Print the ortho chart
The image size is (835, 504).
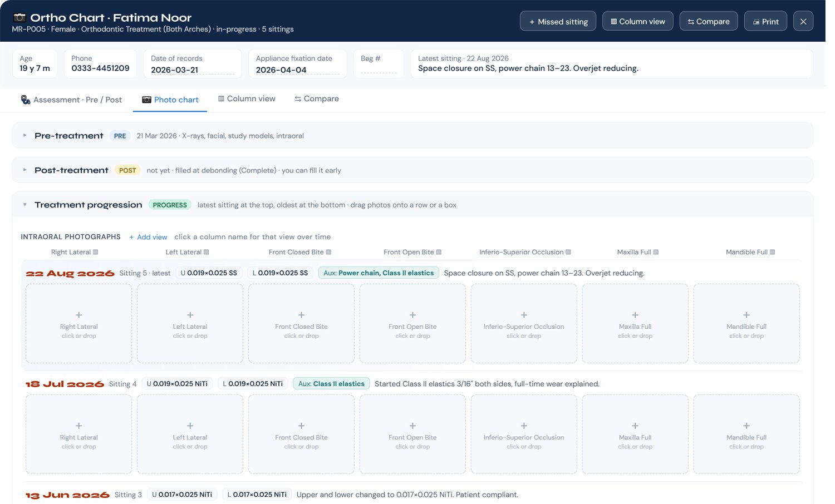765,21
